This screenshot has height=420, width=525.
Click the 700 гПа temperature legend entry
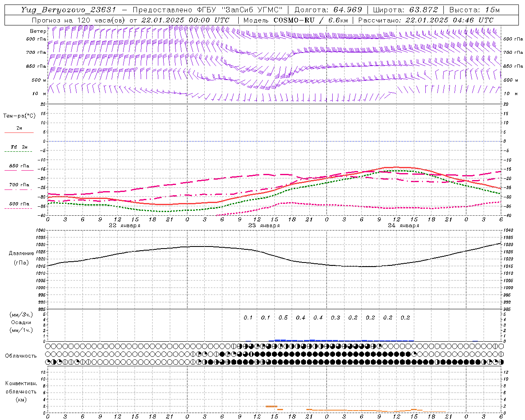(19, 185)
